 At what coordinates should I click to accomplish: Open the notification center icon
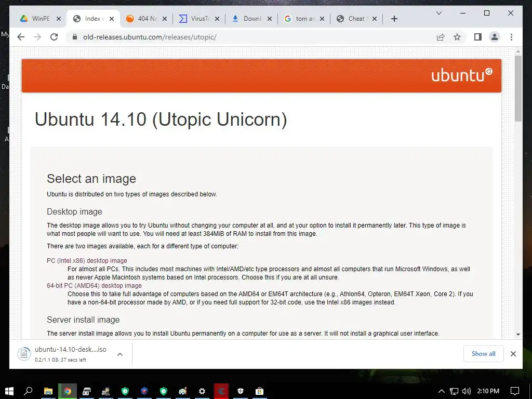point(515,391)
